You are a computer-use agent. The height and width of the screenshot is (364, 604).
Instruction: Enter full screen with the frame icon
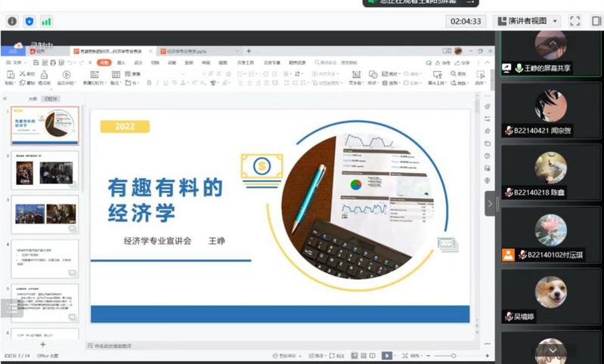coord(575,21)
